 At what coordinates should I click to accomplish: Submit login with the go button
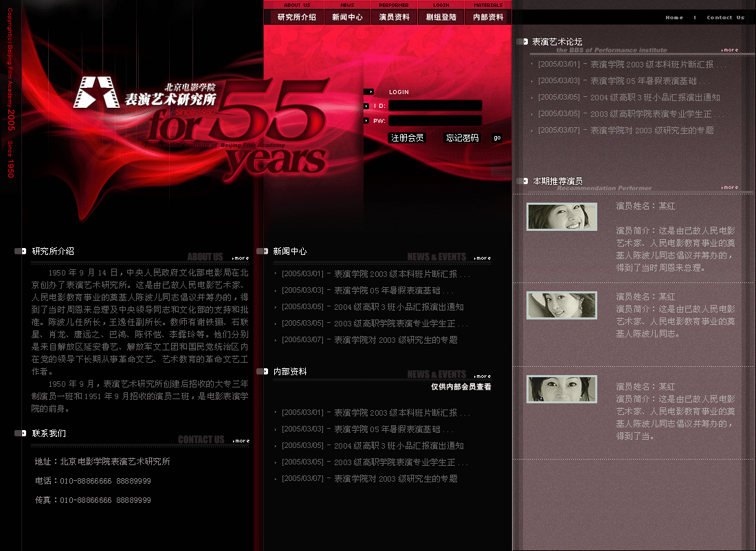click(x=497, y=138)
